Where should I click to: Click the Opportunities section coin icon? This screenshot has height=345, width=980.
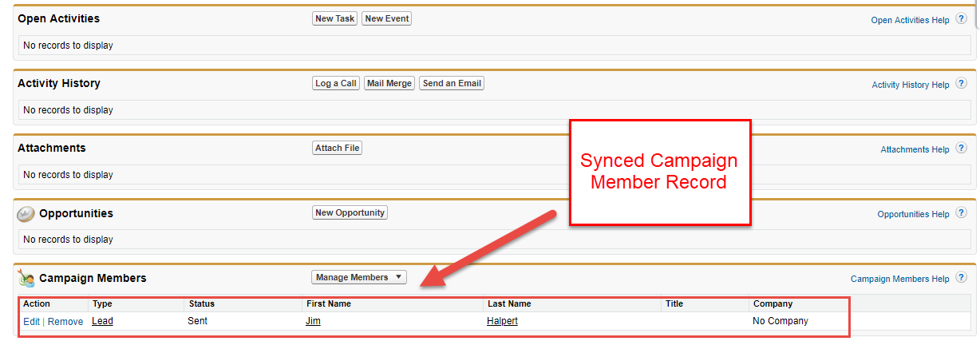point(26,213)
